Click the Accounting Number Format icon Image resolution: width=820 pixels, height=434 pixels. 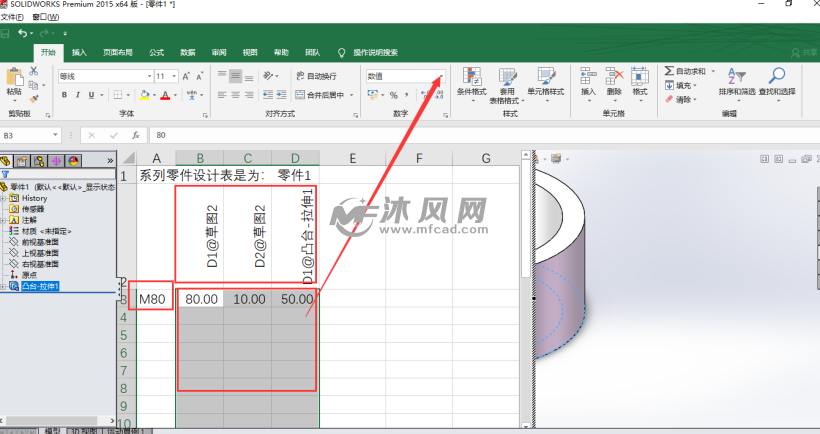pyautogui.click(x=373, y=95)
